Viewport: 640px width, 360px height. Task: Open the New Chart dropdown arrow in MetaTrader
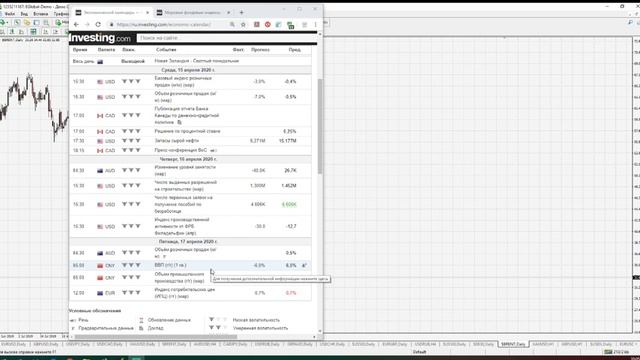(8, 22)
